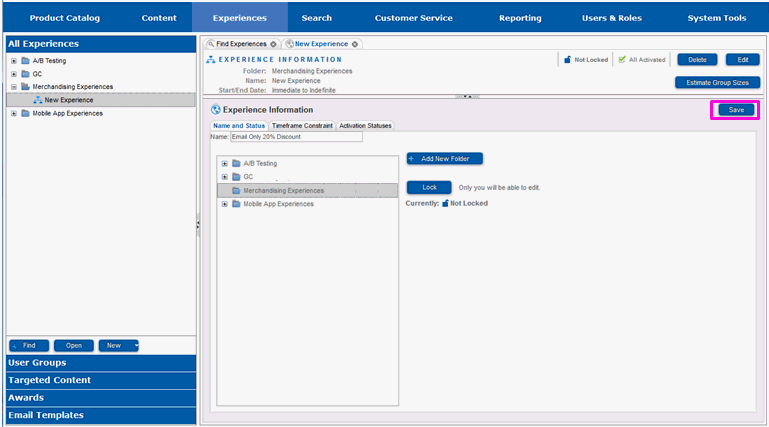
Task: Click Mobile App Experiences folder icon in left tree
Action: point(26,113)
